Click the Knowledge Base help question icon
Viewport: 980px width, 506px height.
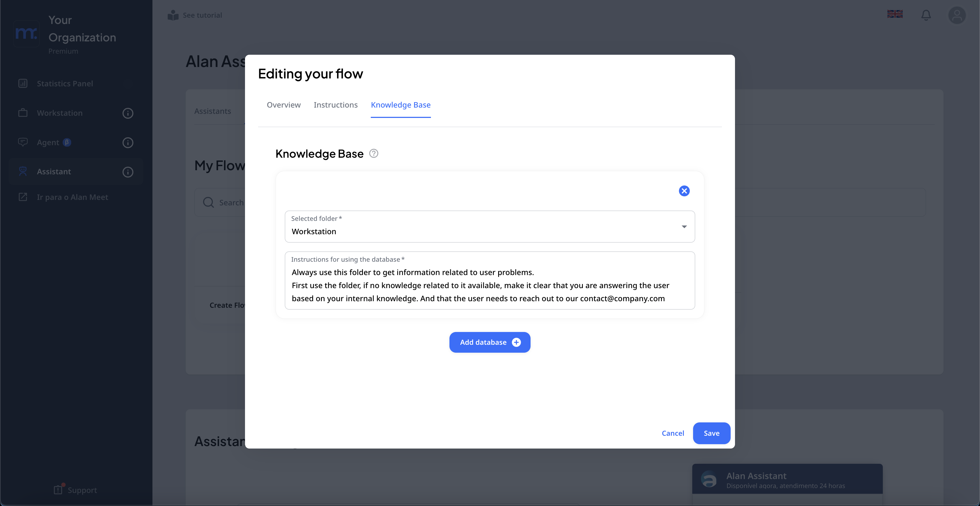(x=373, y=153)
